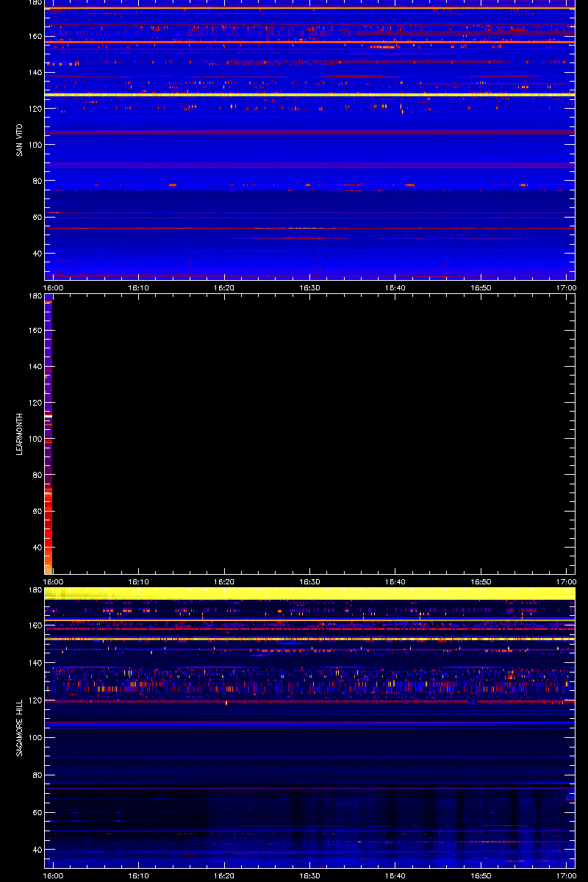Click the 80 frequency tick on Learmonth axis
This screenshot has width=588, height=882.
[37, 475]
